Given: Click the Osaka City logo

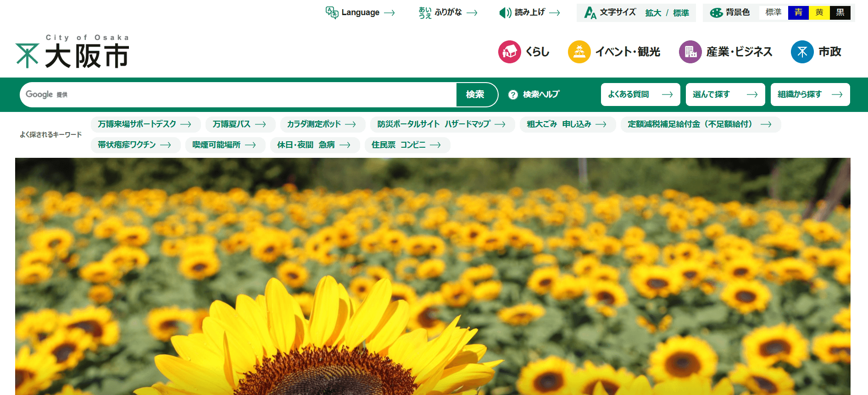Looking at the screenshot, I should click(72, 52).
